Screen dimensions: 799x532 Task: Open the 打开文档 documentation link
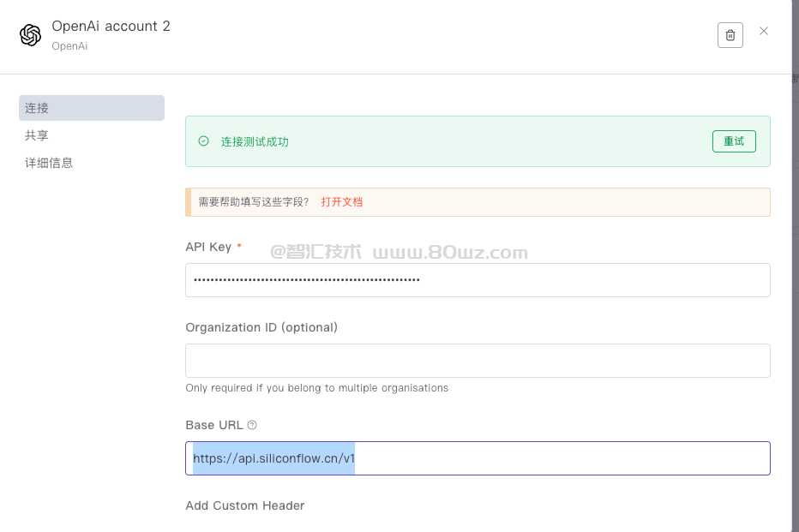342,202
